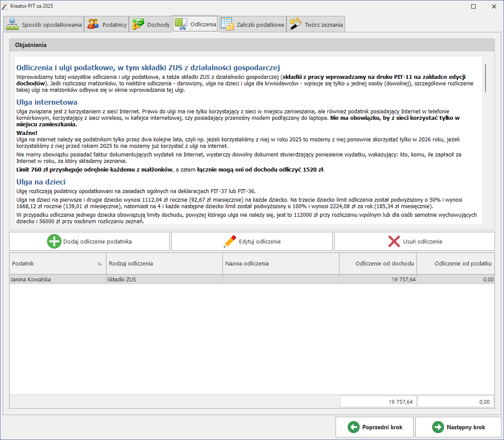The width and height of the screenshot is (504, 440).
Task: Click the Podatnicy people icon
Action: [93, 25]
